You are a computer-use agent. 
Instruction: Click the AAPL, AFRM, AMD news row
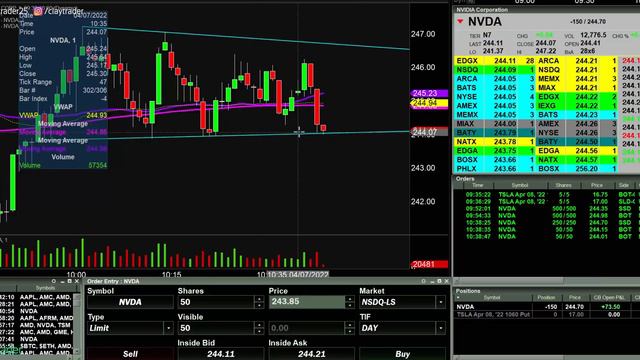38,318
